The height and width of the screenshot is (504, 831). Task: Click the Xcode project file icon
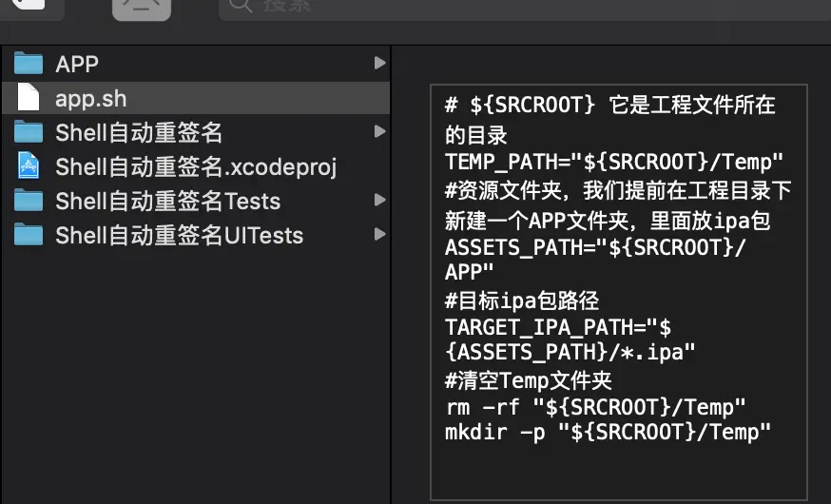point(29,165)
